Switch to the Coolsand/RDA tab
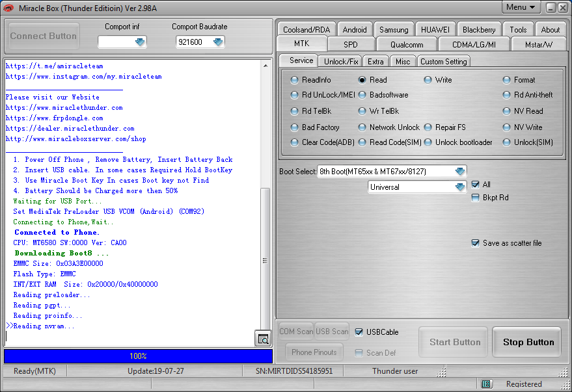Image resolution: width=572 pixels, height=392 pixels. (x=306, y=29)
